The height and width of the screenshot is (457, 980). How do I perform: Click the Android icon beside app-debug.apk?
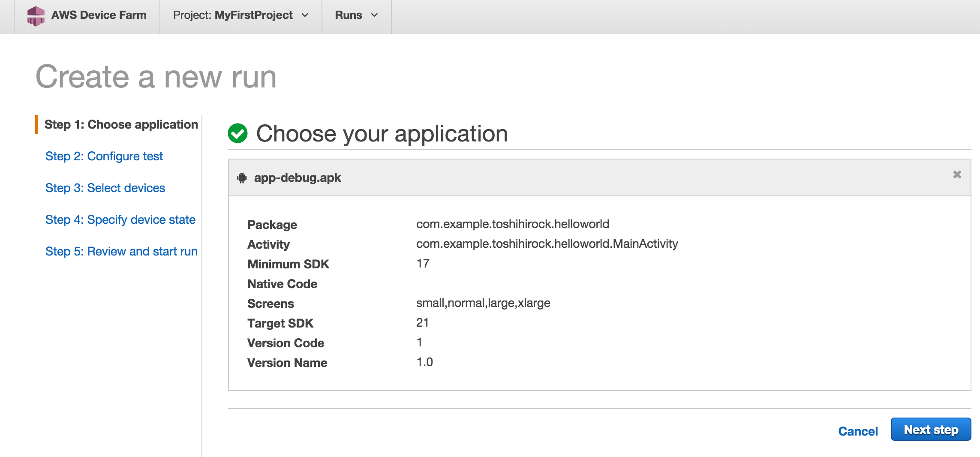click(242, 177)
